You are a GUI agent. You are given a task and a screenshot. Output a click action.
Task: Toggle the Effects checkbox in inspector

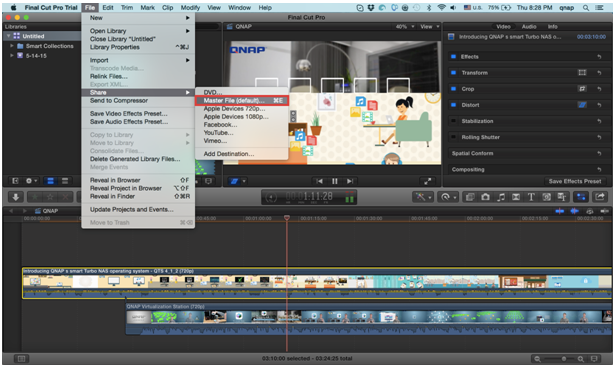[x=453, y=56]
